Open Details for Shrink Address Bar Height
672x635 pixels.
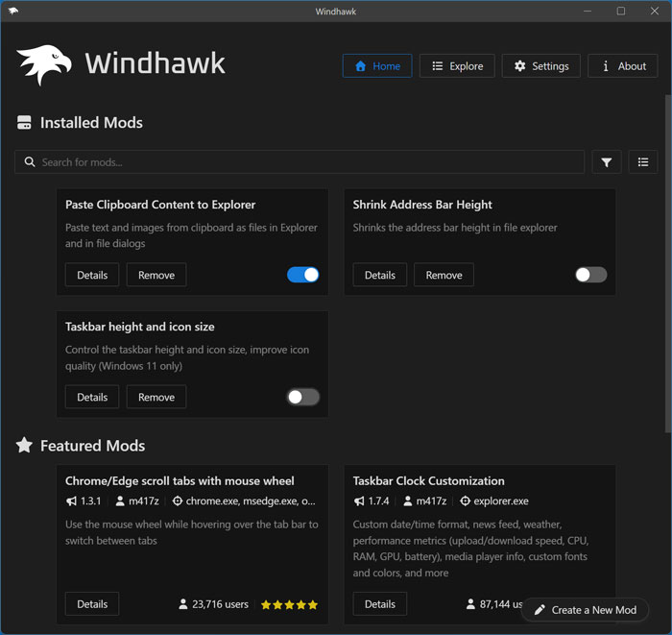pyautogui.click(x=380, y=275)
